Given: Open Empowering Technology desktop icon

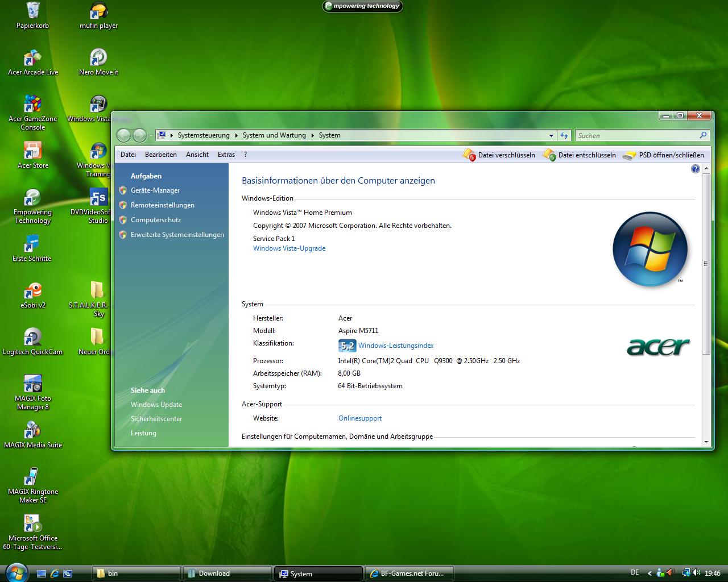Looking at the screenshot, I should pyautogui.click(x=33, y=206).
